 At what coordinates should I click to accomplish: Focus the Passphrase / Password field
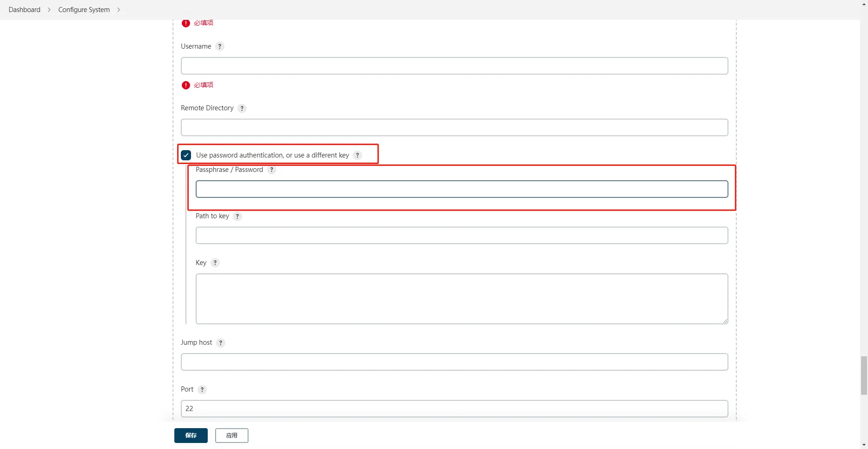coord(461,189)
